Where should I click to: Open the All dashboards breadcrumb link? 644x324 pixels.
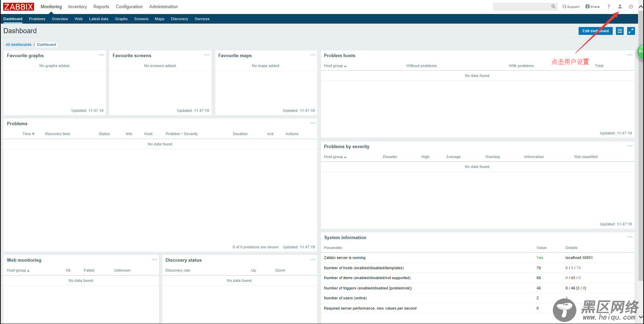(18, 44)
